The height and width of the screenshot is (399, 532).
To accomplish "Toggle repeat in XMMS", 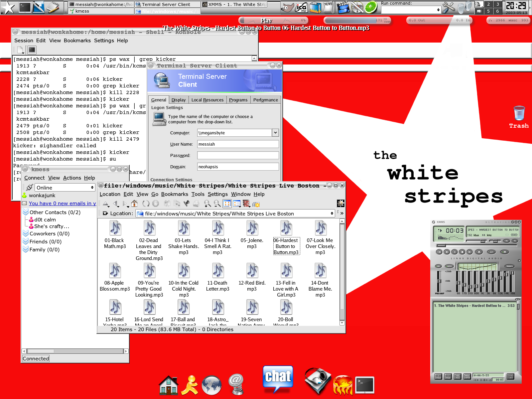I will click(x=504, y=252).
